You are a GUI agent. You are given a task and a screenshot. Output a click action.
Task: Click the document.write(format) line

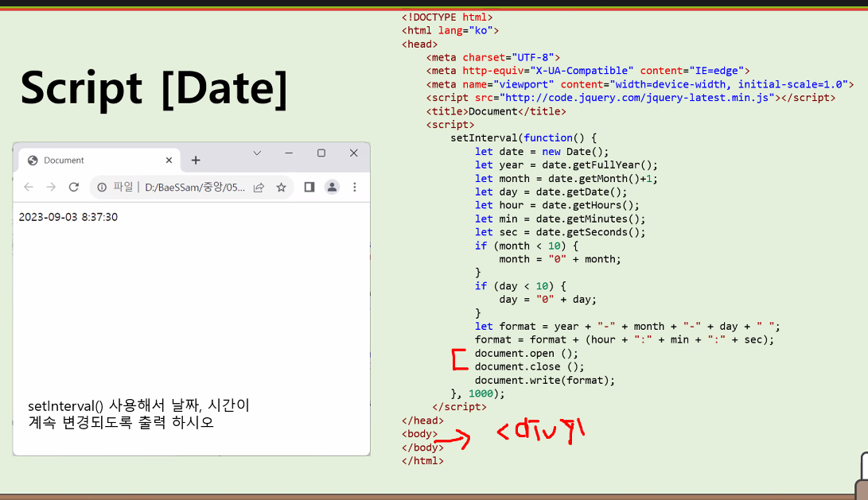tap(545, 381)
